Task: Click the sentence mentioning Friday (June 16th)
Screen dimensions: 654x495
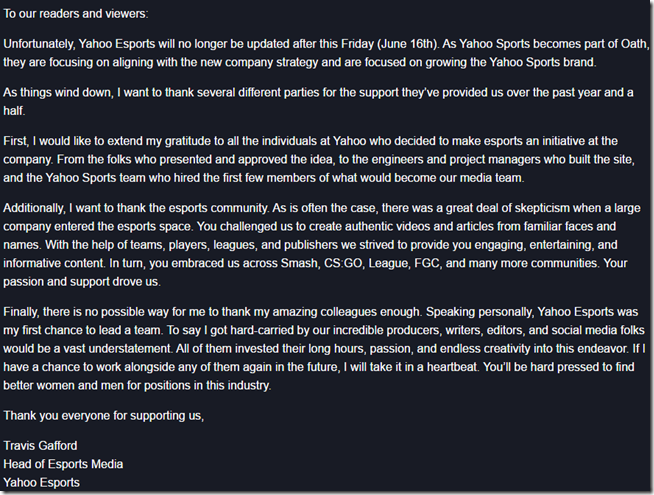Action: 221,44
